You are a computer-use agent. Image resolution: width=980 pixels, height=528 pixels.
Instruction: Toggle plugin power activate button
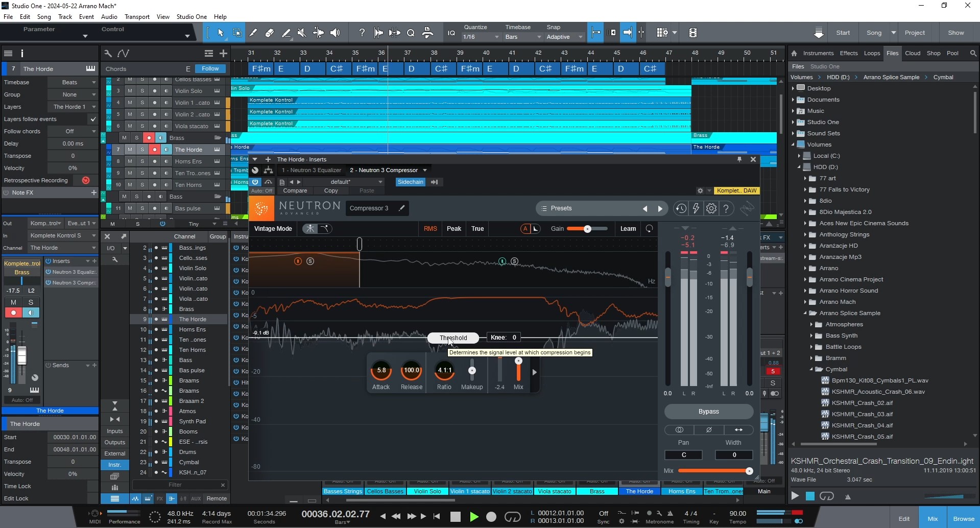click(x=255, y=182)
